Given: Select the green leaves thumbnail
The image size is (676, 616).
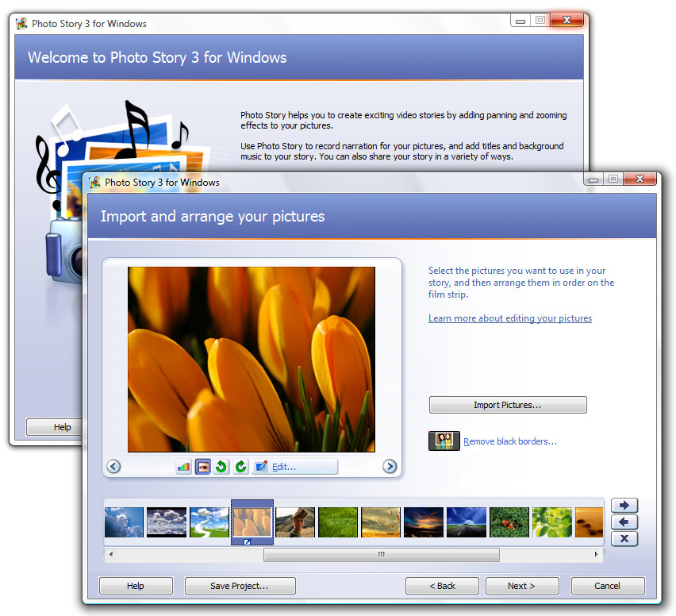Looking at the screenshot, I should (x=552, y=522).
